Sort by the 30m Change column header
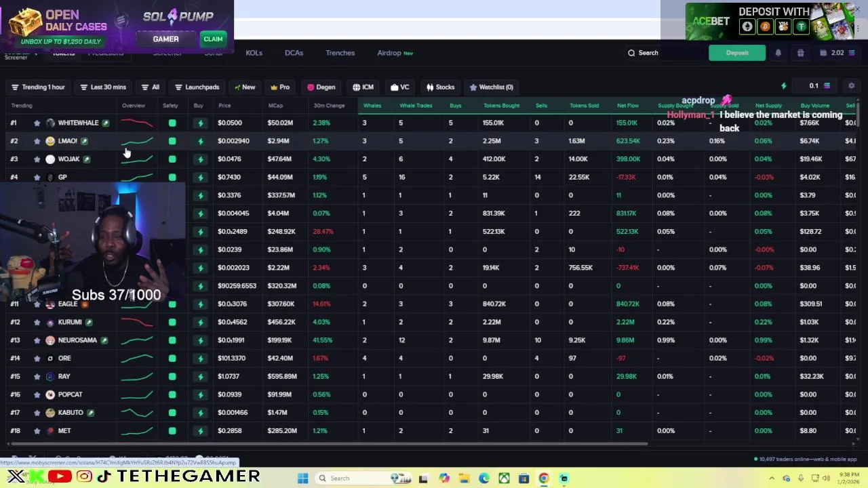This screenshot has height=488, width=868. [x=329, y=106]
